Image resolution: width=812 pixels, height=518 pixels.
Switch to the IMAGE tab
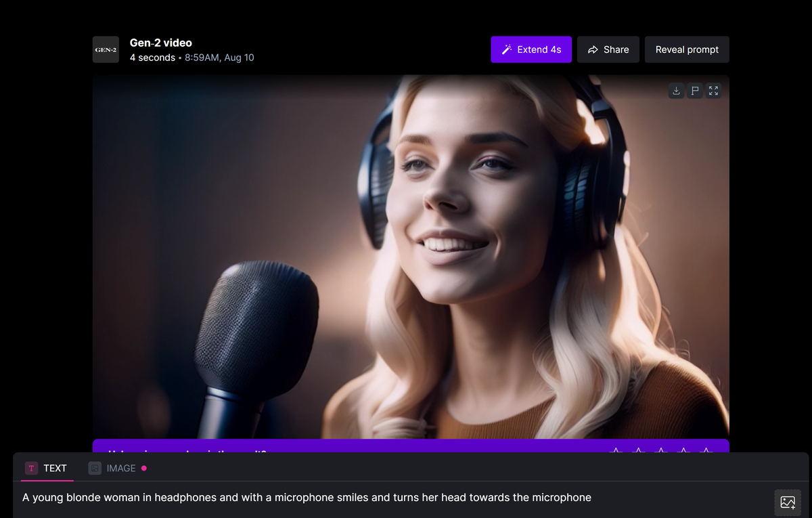pyautogui.click(x=113, y=468)
